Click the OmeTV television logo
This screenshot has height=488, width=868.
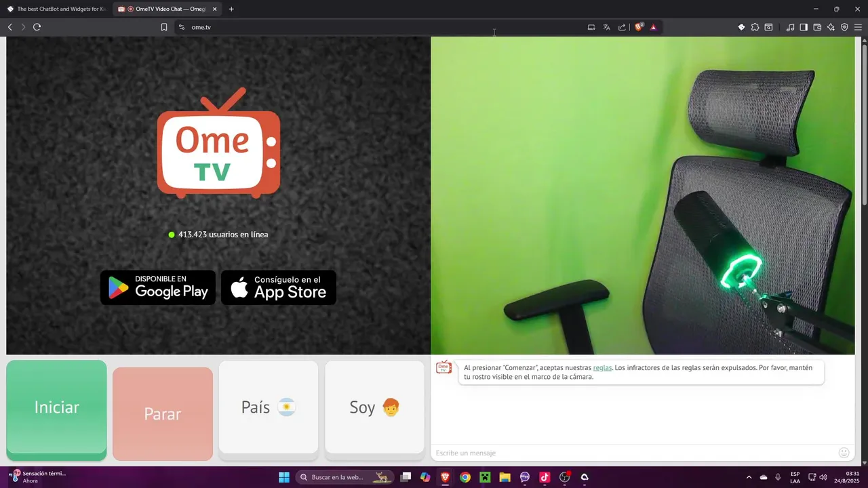[218, 143]
